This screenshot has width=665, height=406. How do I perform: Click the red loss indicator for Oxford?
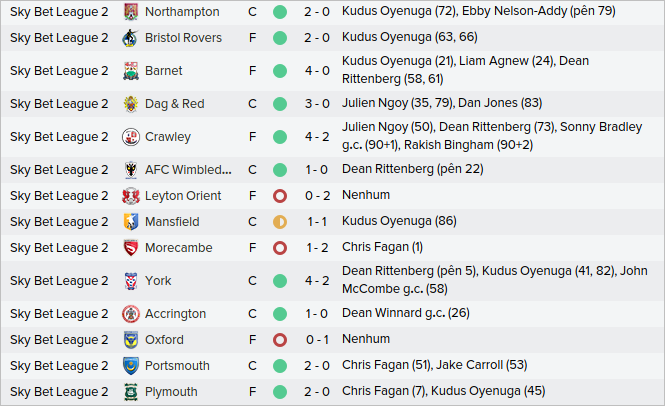(280, 340)
